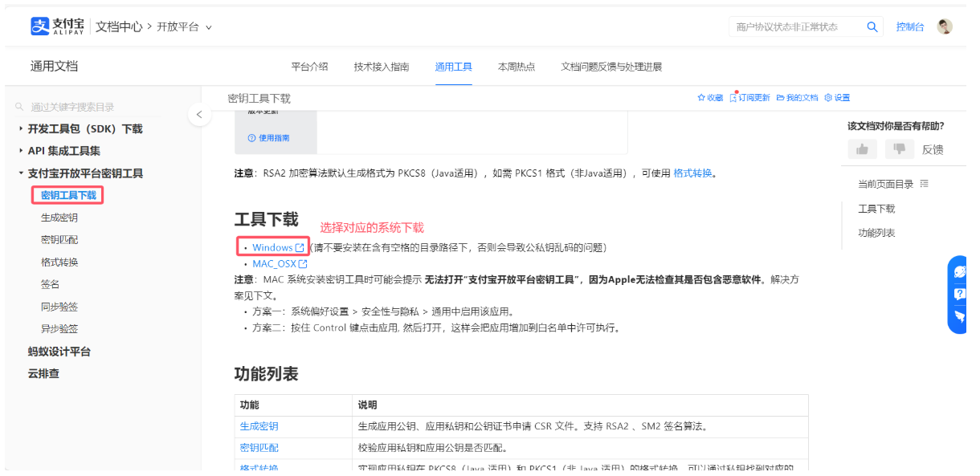The width and height of the screenshot is (980, 476).
Task: Select 同步验签 in the sidebar
Action: (59, 307)
